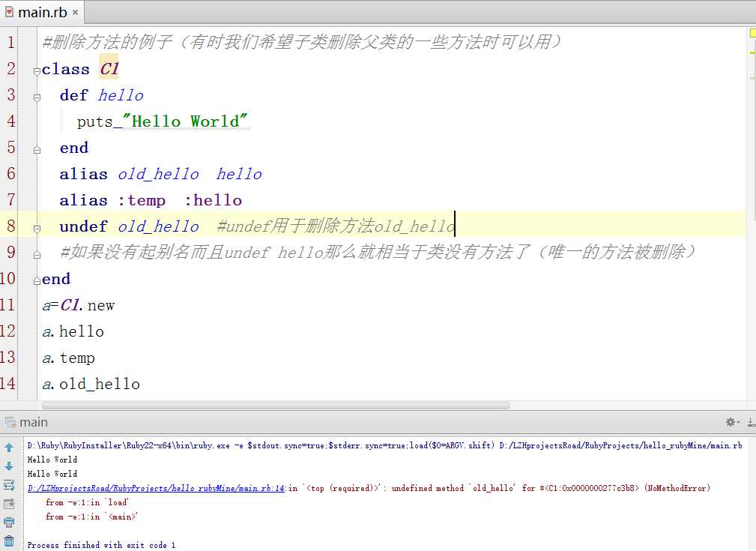Viewport: 756px width, 551px height.
Task: Click the undef keyword on line 8
Action: click(x=83, y=226)
